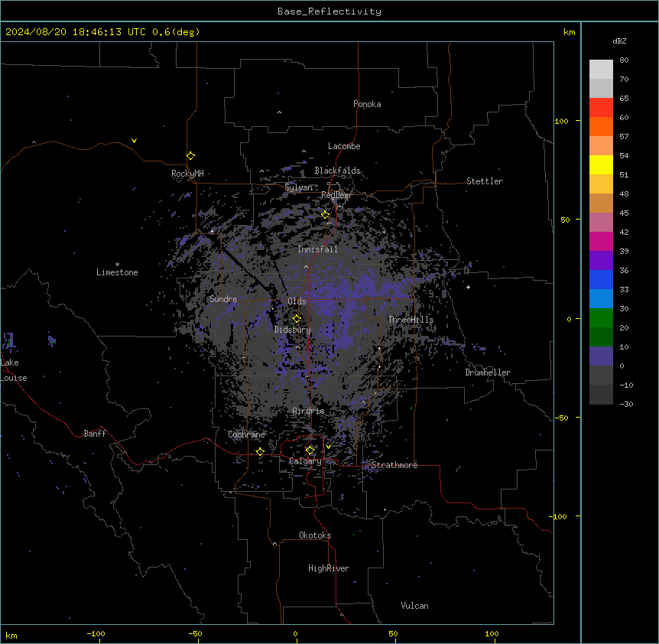
Task: Click the Vulcan city label
Action: click(x=414, y=606)
